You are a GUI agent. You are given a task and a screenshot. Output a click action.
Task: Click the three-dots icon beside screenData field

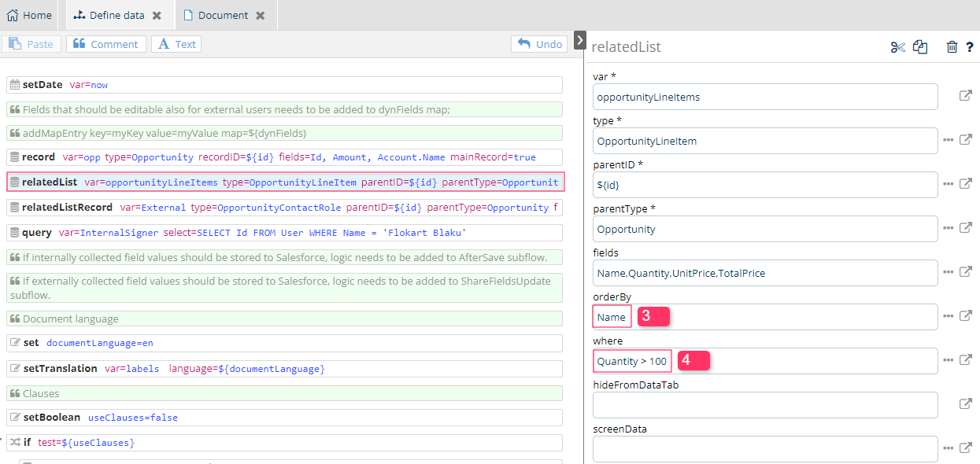(949, 448)
